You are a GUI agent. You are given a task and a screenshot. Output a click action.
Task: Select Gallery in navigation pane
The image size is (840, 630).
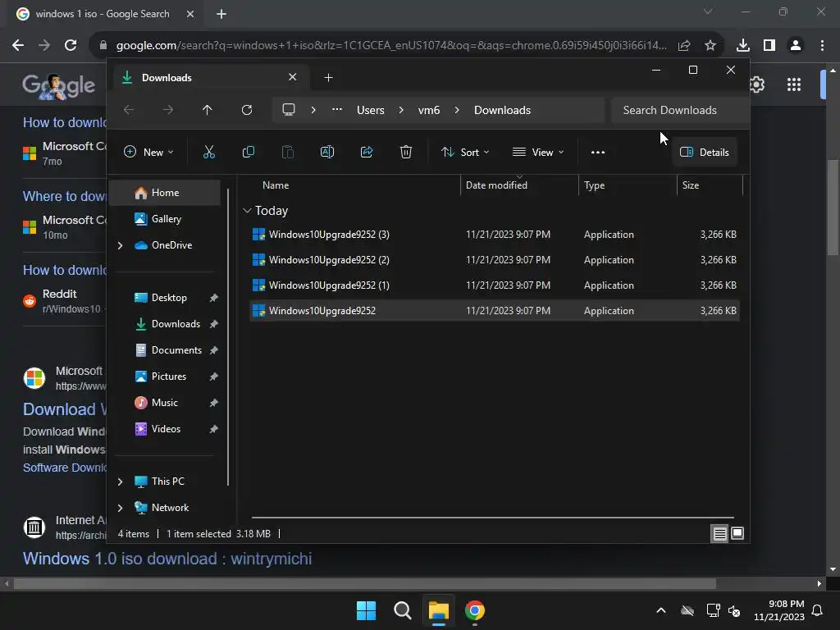(x=165, y=219)
